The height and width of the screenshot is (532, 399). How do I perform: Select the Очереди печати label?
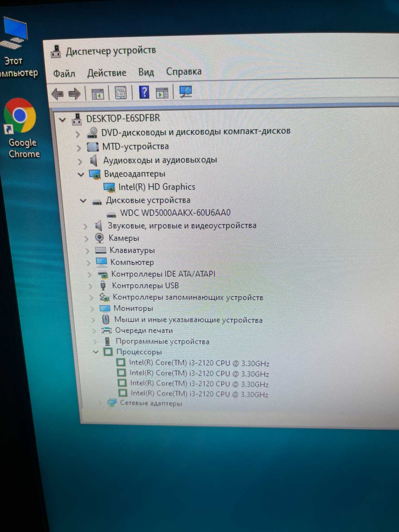point(144,331)
